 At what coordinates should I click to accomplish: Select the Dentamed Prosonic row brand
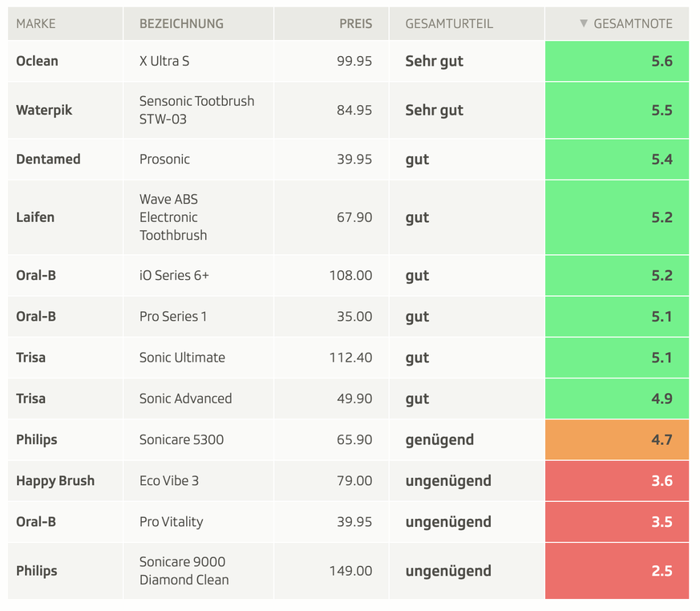[x=48, y=160]
